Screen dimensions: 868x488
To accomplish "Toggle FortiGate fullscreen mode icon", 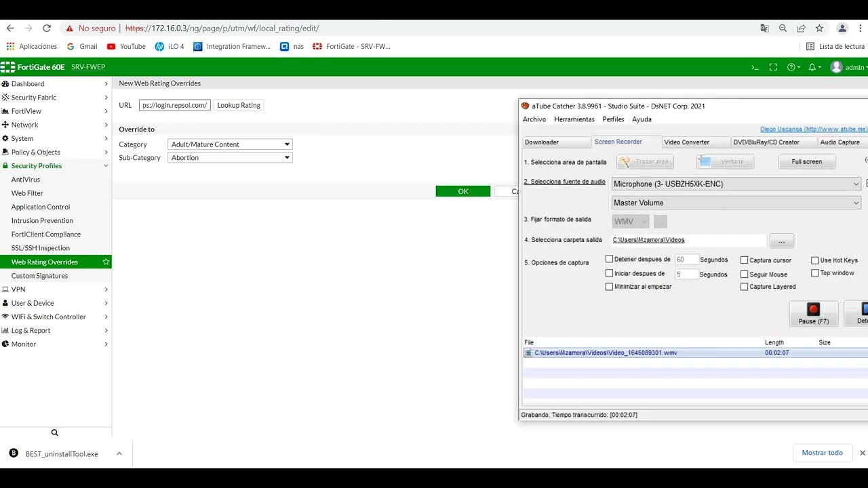I will [773, 67].
